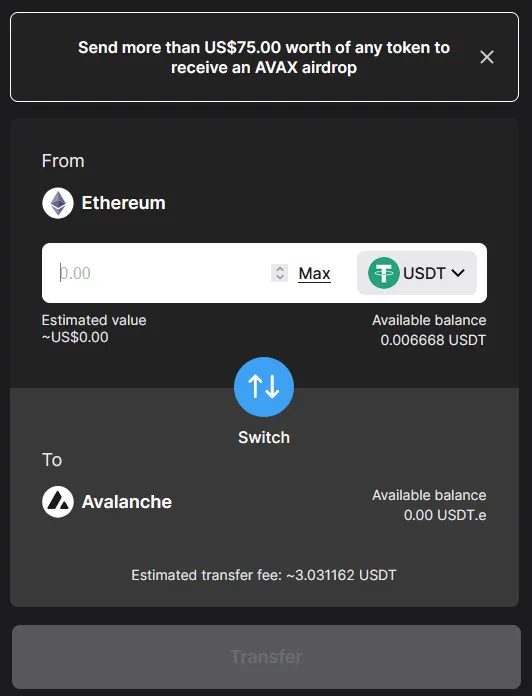Click the USDT token selector label
Image resolution: width=532 pixels, height=696 pixels.
pyautogui.click(x=424, y=273)
